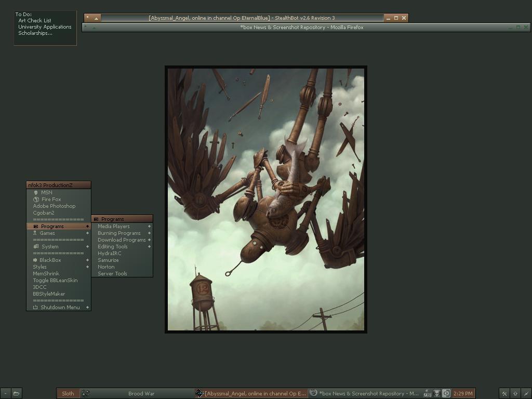Expand the Games submenu arrow
Viewport: 532px width, 399px height.
pos(87,233)
